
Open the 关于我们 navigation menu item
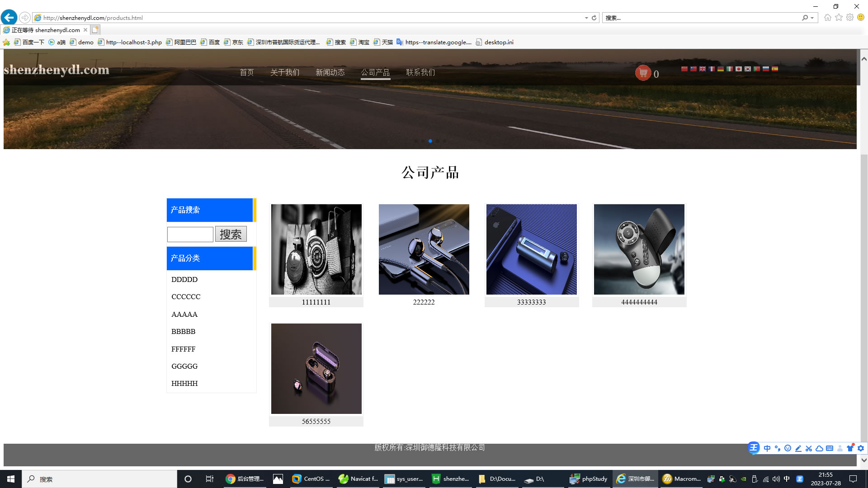pyautogui.click(x=285, y=72)
